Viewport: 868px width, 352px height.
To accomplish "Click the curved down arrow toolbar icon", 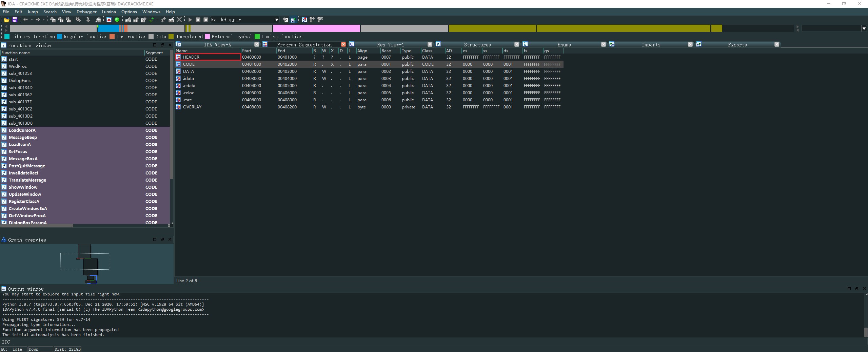I will click(x=88, y=20).
